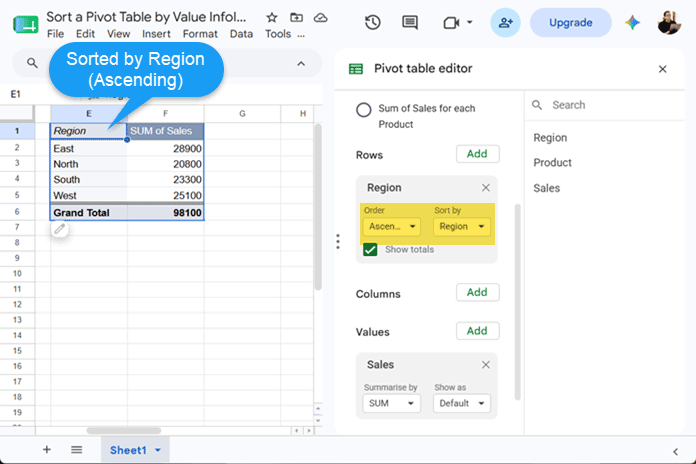Open the View menu
696x464 pixels.
(x=119, y=34)
